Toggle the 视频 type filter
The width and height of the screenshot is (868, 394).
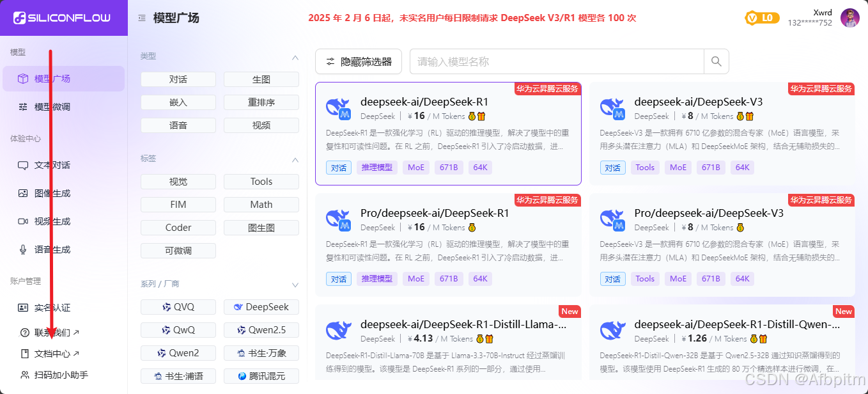click(261, 125)
